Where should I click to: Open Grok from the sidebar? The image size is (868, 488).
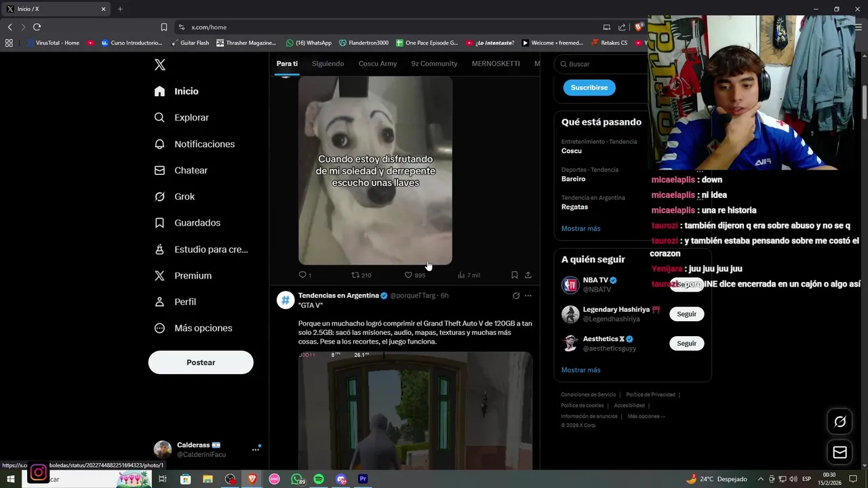click(x=174, y=197)
